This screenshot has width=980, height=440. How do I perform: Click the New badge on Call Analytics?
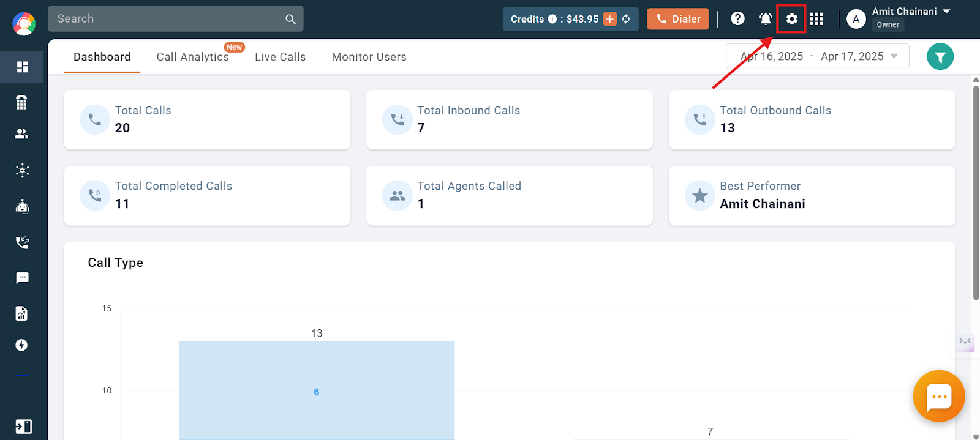coord(234,47)
